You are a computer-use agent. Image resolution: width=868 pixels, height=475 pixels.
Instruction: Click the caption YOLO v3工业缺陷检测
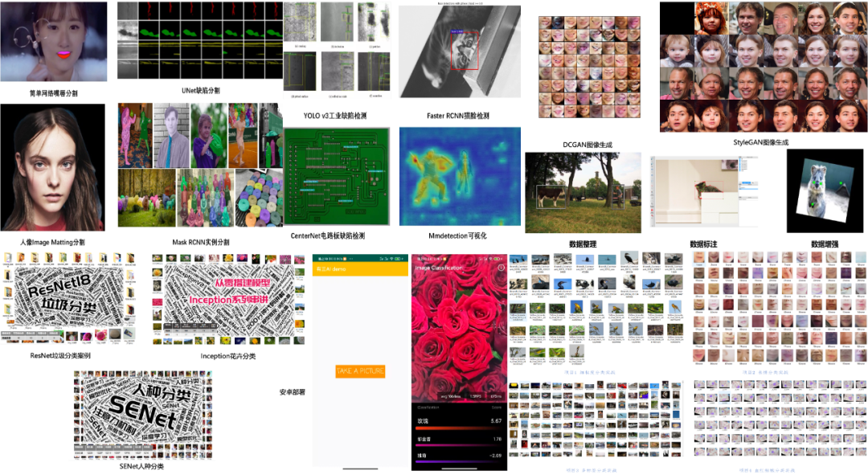pos(335,116)
